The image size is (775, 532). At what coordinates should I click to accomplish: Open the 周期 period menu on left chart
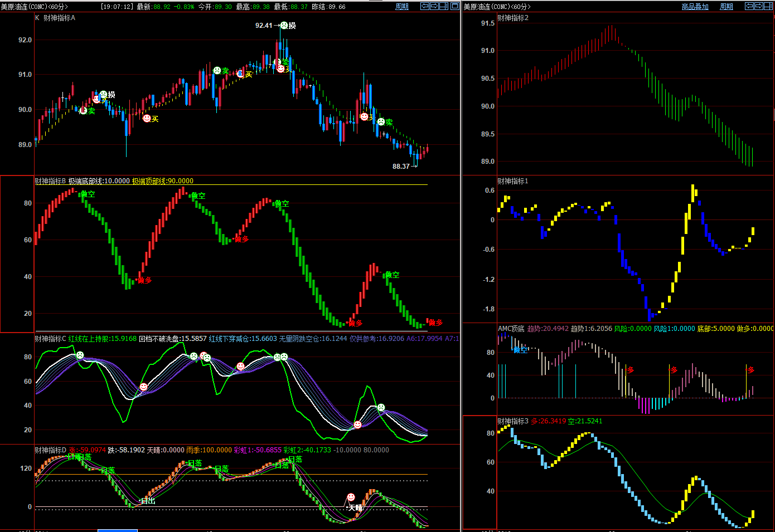tap(402, 7)
